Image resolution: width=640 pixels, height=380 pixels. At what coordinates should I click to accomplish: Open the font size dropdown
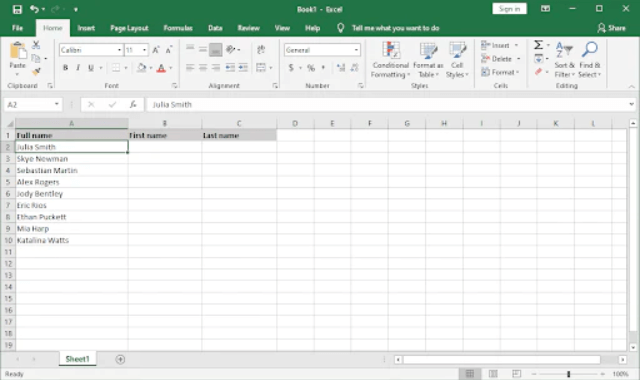tap(144, 50)
